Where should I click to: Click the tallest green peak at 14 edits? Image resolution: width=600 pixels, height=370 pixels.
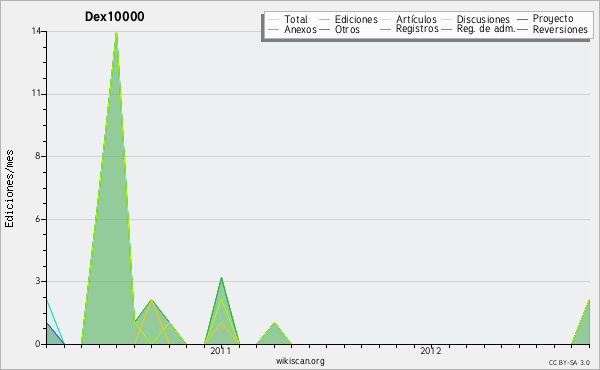[116, 33]
